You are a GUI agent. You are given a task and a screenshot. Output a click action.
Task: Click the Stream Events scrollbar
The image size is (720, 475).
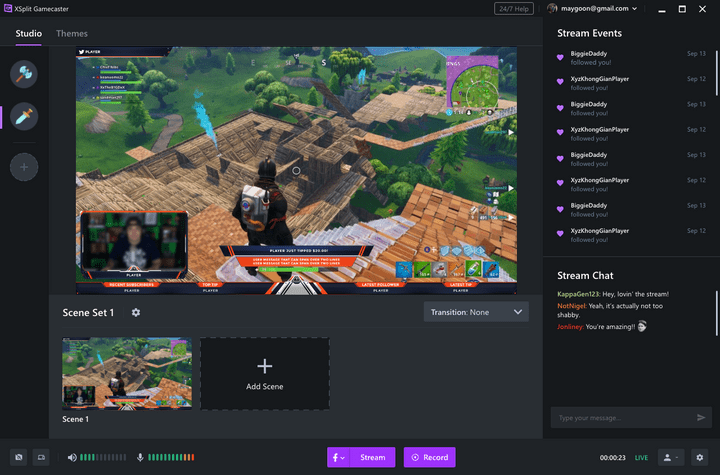[x=717, y=73]
